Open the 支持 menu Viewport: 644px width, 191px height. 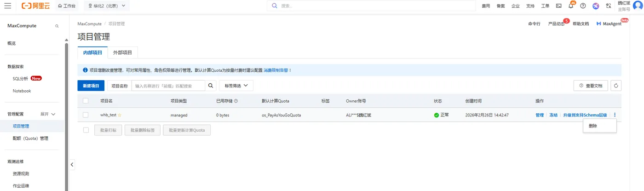(530, 6)
